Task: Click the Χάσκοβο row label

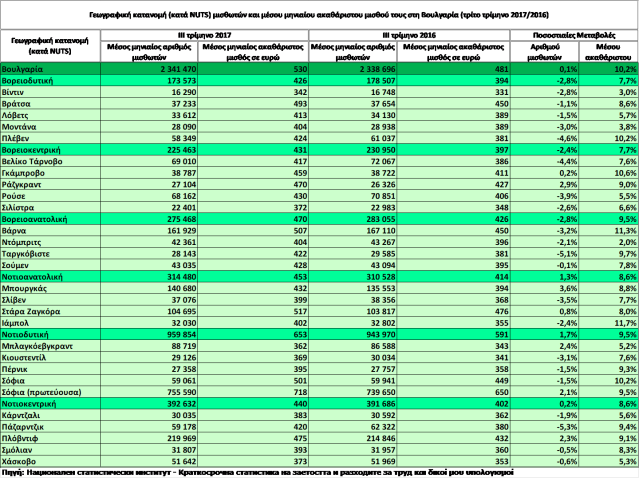Action: (x=22, y=458)
